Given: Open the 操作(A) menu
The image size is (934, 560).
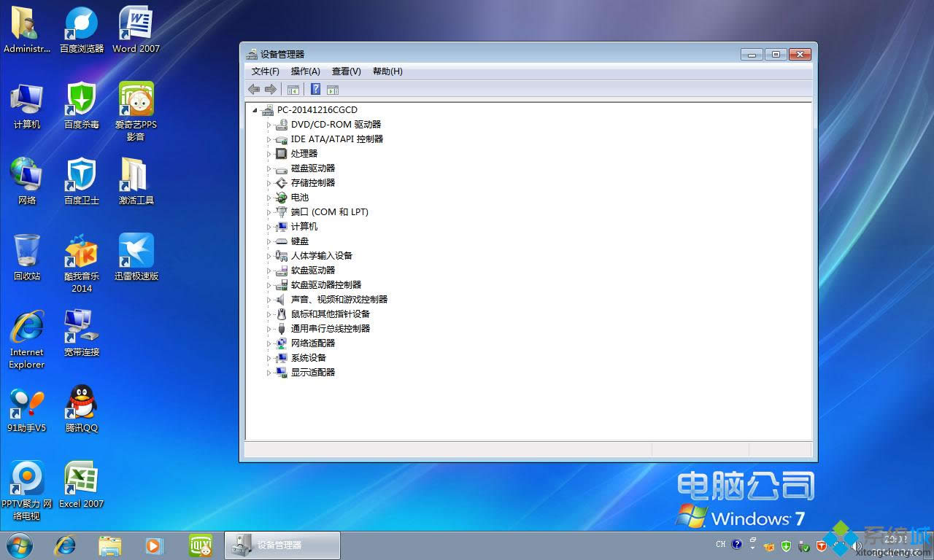Looking at the screenshot, I should coord(304,71).
